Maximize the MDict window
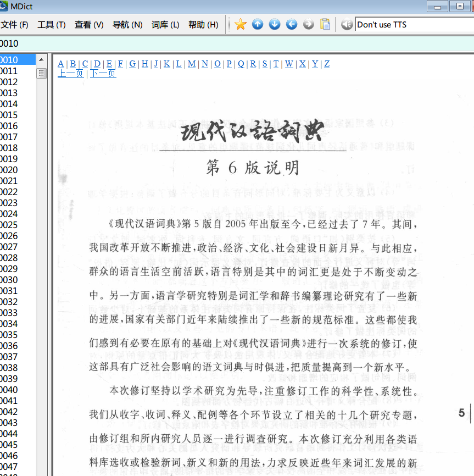Image resolution: width=474 pixels, height=476 pixels. 460,7
